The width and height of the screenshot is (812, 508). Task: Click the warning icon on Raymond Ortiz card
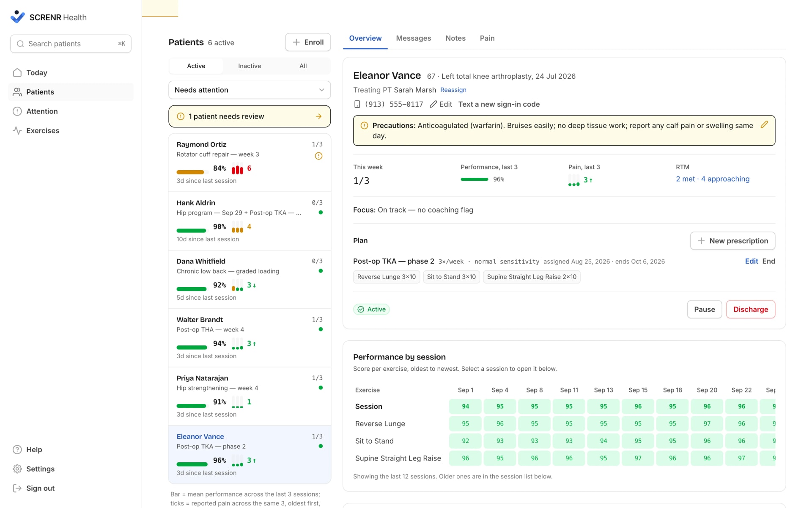(x=319, y=156)
